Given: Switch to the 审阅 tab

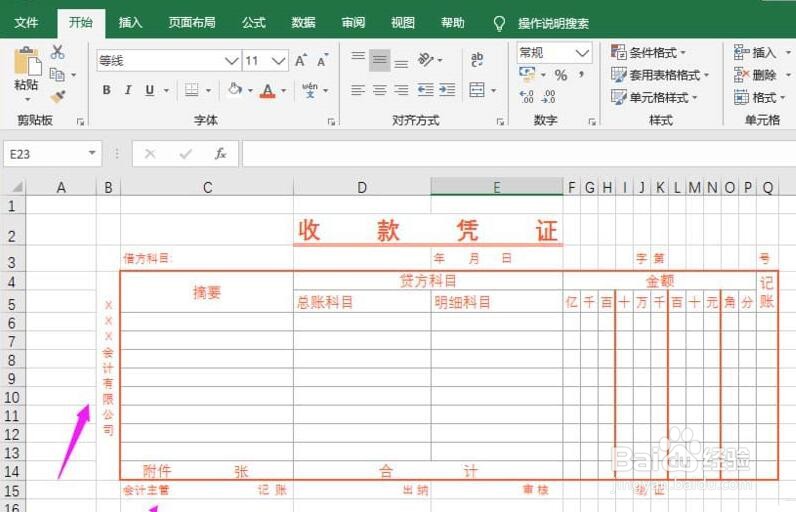Looking at the screenshot, I should (353, 23).
